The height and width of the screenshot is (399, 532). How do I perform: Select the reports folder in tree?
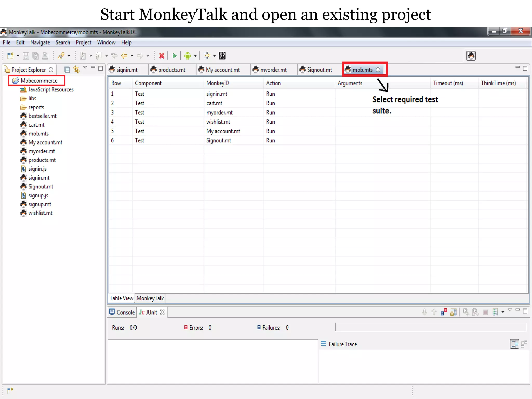click(x=36, y=107)
